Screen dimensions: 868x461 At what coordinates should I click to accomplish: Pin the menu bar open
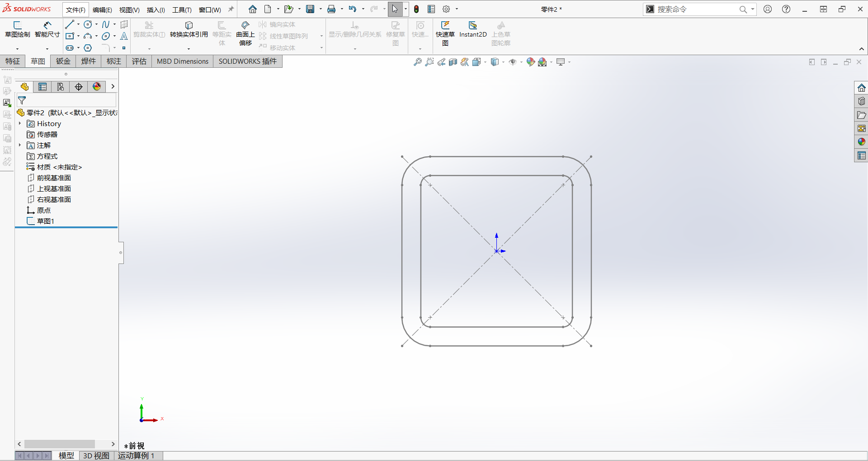pyautogui.click(x=231, y=9)
